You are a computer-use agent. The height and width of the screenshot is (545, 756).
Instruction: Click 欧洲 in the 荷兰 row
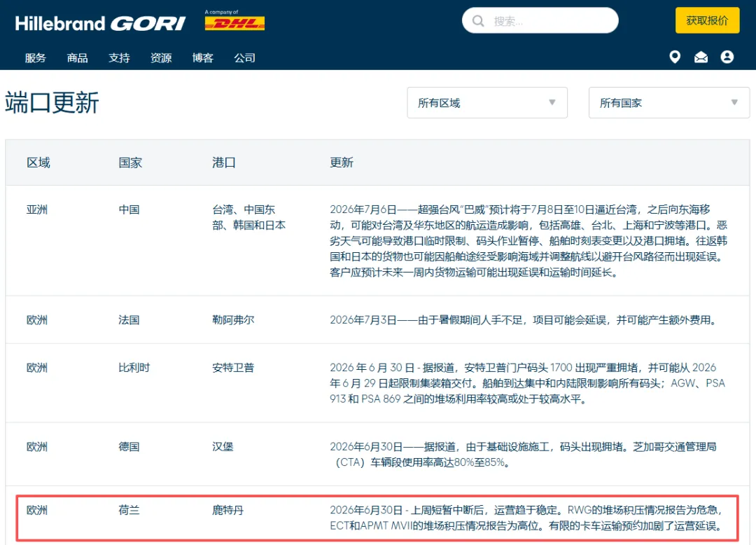pos(37,510)
